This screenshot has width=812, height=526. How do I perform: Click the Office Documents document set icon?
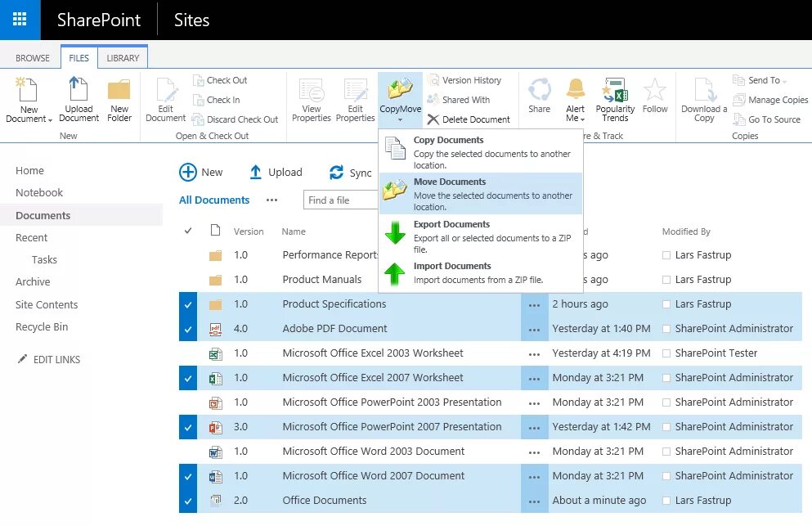tap(215, 501)
